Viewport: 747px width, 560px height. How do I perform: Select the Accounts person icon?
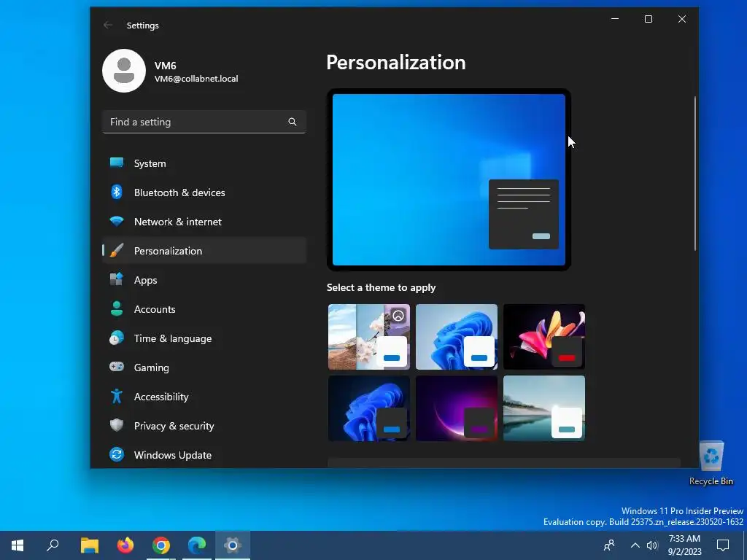tap(117, 308)
